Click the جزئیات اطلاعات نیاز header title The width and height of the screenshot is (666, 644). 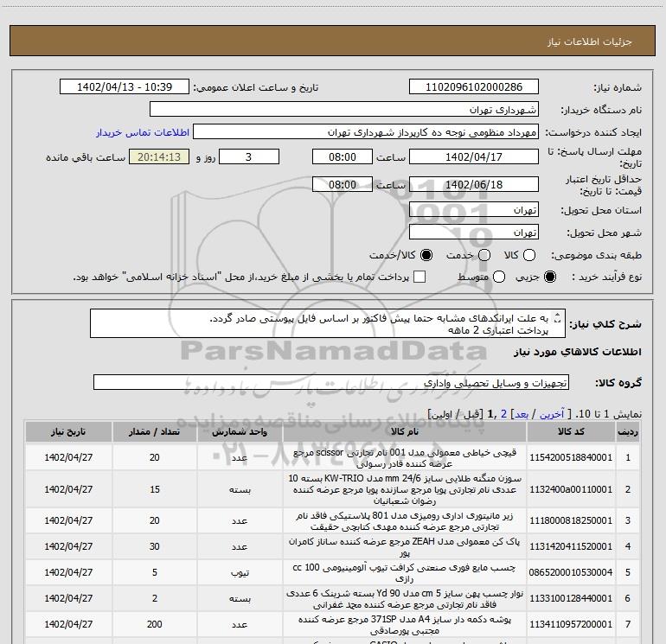(x=589, y=41)
